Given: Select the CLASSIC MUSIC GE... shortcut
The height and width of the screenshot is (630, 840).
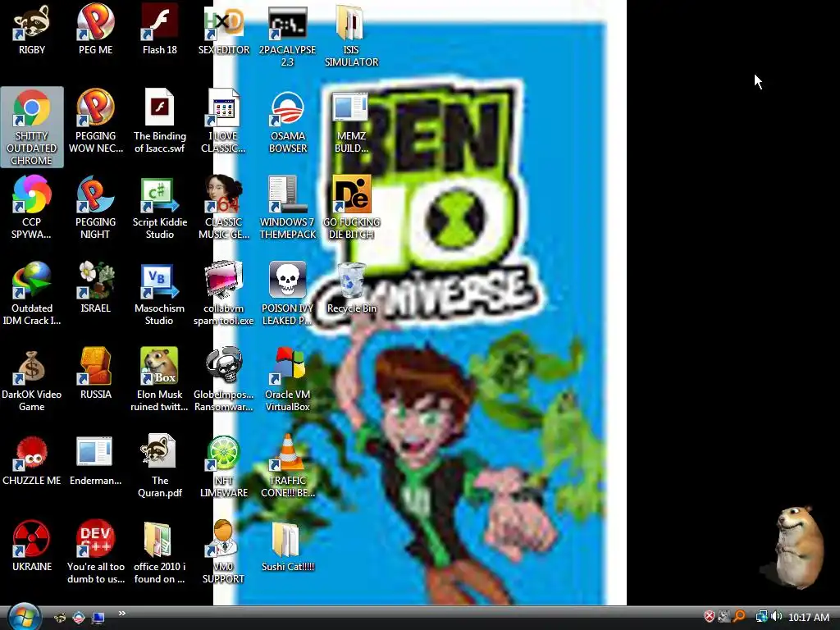Looking at the screenshot, I should (x=223, y=208).
